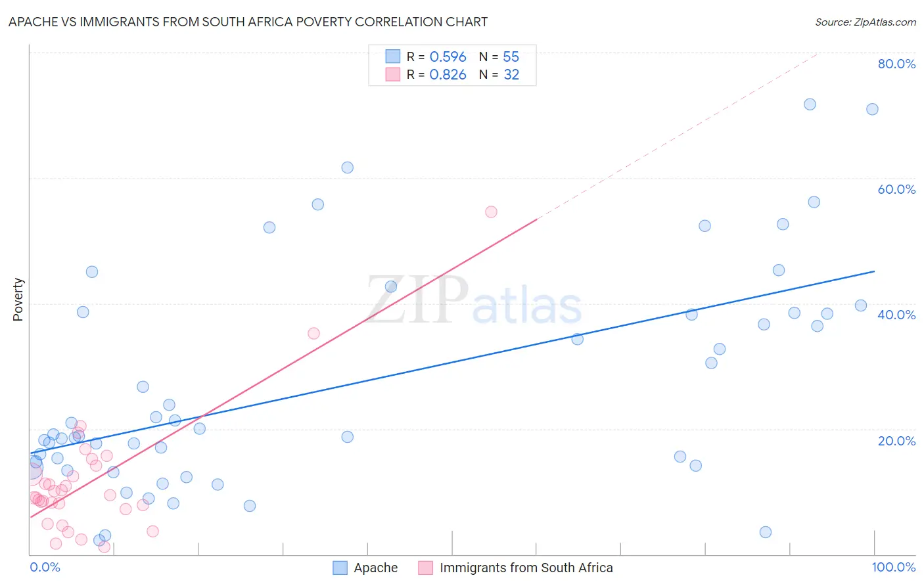The height and width of the screenshot is (586, 924).
Task: Click the ZIPatlas watermark in chart center
Action: pos(474,302)
